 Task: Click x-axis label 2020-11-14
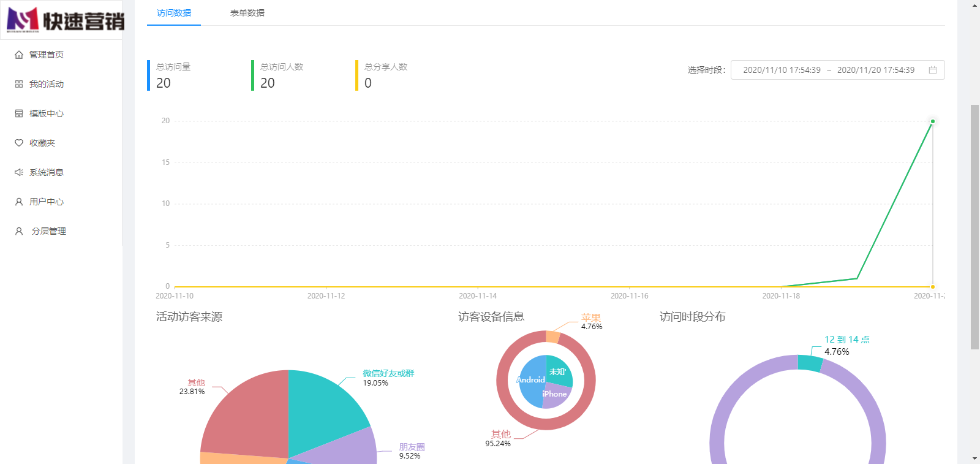pos(478,296)
